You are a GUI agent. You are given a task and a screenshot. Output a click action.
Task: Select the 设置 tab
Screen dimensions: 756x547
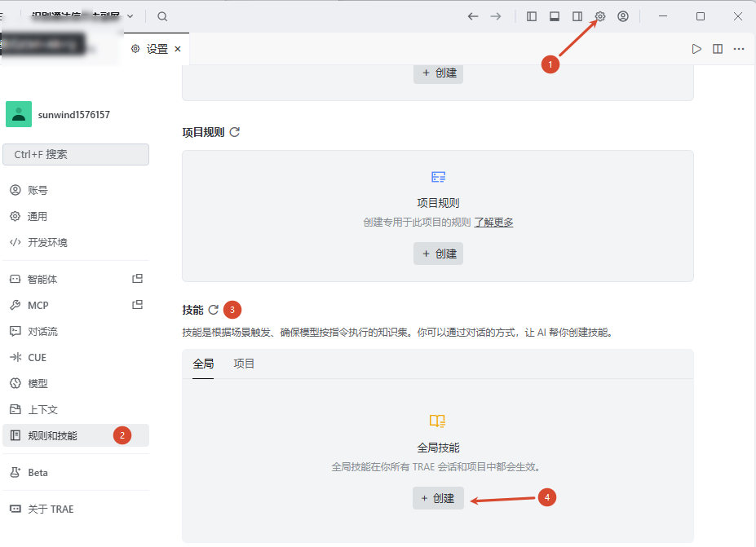coord(157,49)
